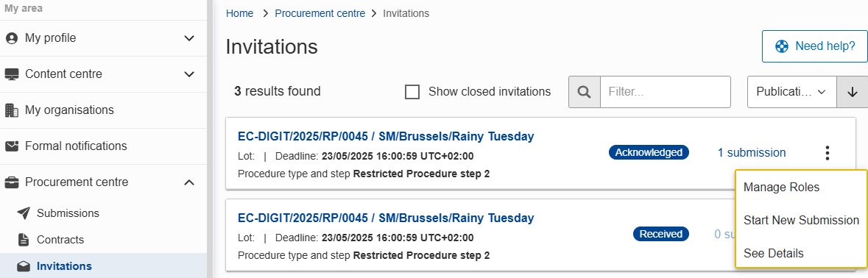Click the Need help? button
Viewport: 868px width, 278px height.
click(x=815, y=46)
